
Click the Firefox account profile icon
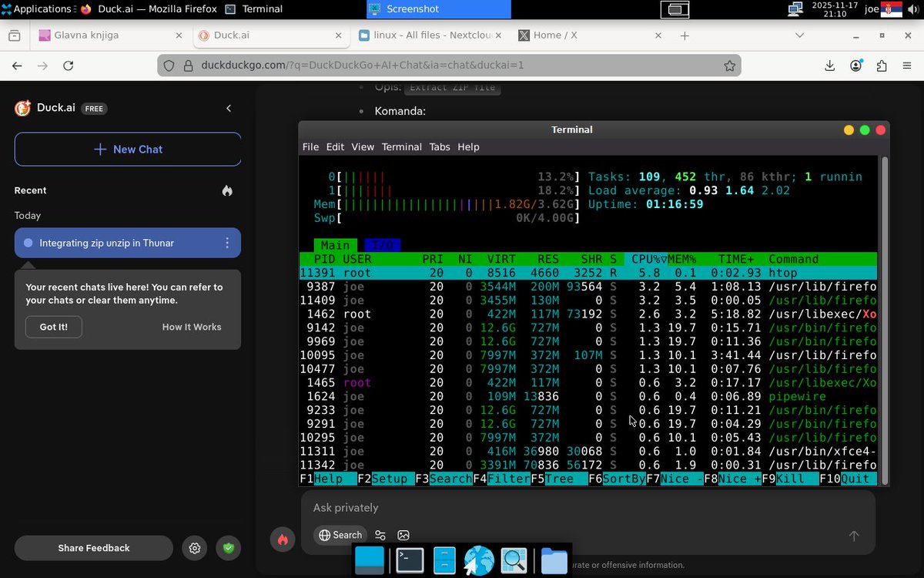tap(855, 66)
